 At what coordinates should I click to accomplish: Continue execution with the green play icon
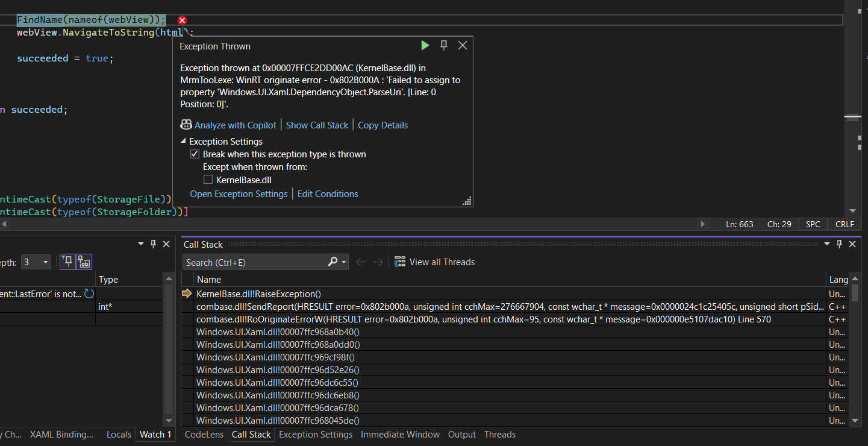click(425, 46)
